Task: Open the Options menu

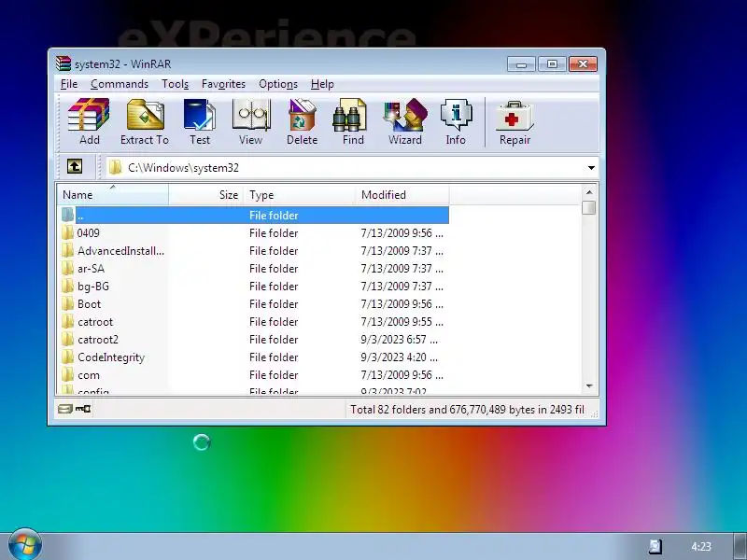Action: (278, 84)
